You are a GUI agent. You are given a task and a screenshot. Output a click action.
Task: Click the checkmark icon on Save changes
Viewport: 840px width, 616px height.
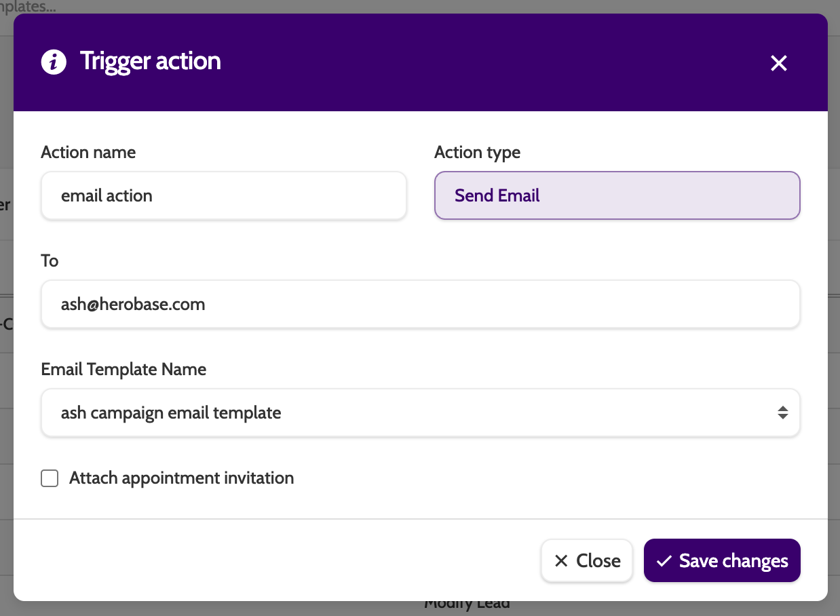[664, 561]
